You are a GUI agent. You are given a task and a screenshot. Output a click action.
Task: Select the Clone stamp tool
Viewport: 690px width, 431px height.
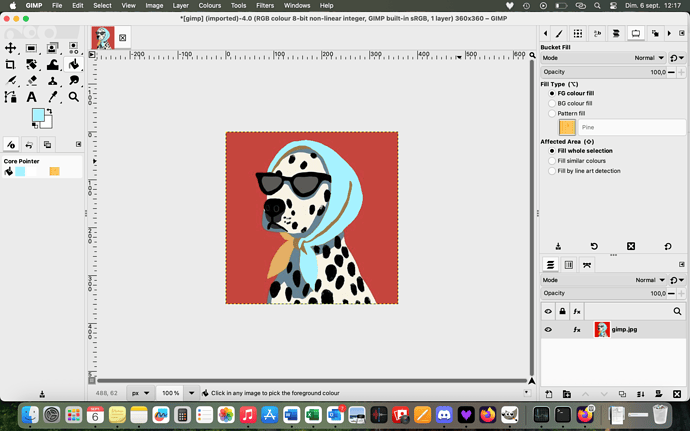click(x=52, y=81)
